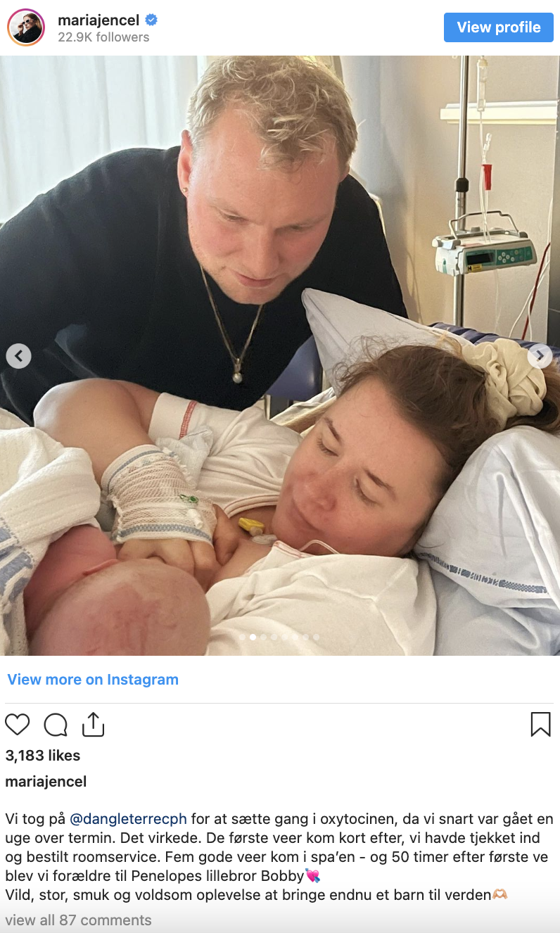Jump to the last carousel indicator dot
Image resolution: width=560 pixels, height=933 pixels.
pyautogui.click(x=316, y=637)
